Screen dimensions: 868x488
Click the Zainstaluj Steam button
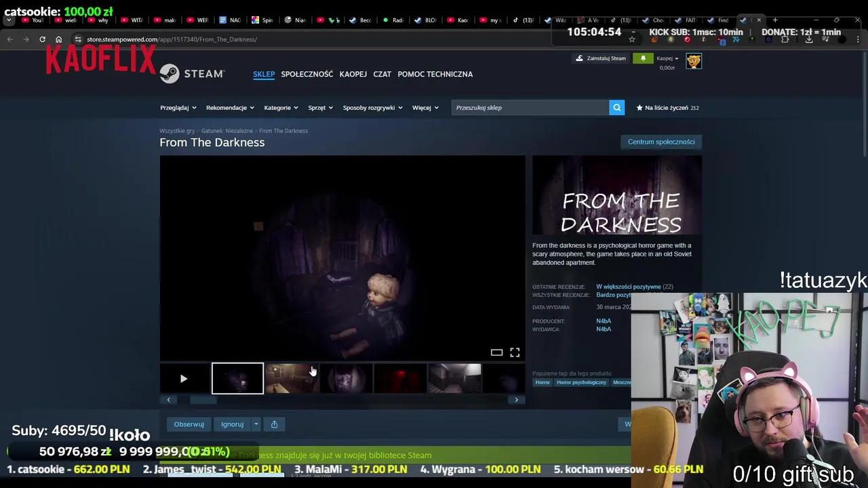pos(601,59)
